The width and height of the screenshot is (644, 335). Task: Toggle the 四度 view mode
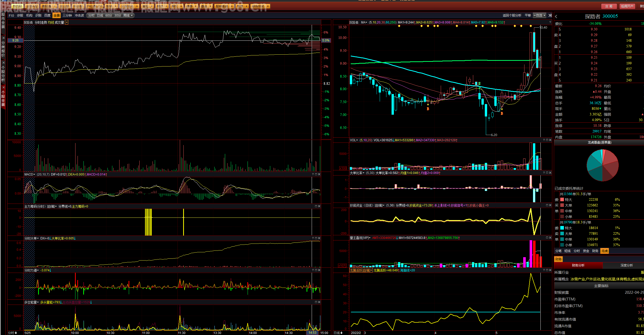47,15
